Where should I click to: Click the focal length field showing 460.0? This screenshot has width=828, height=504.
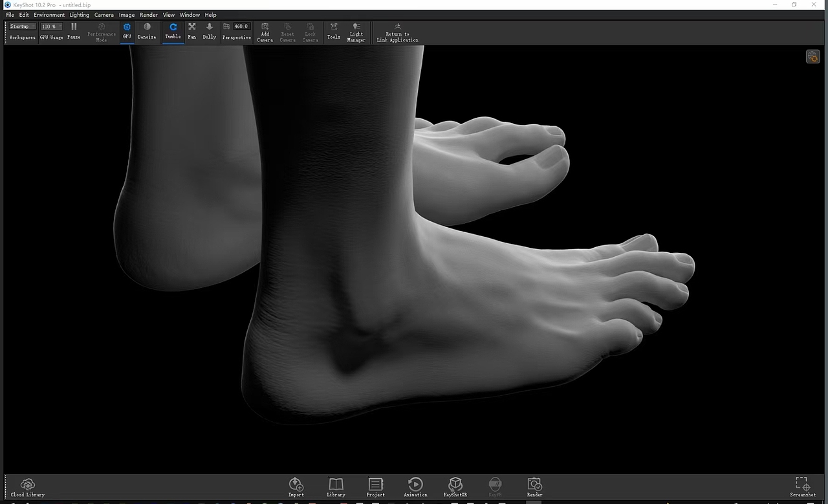click(x=241, y=27)
